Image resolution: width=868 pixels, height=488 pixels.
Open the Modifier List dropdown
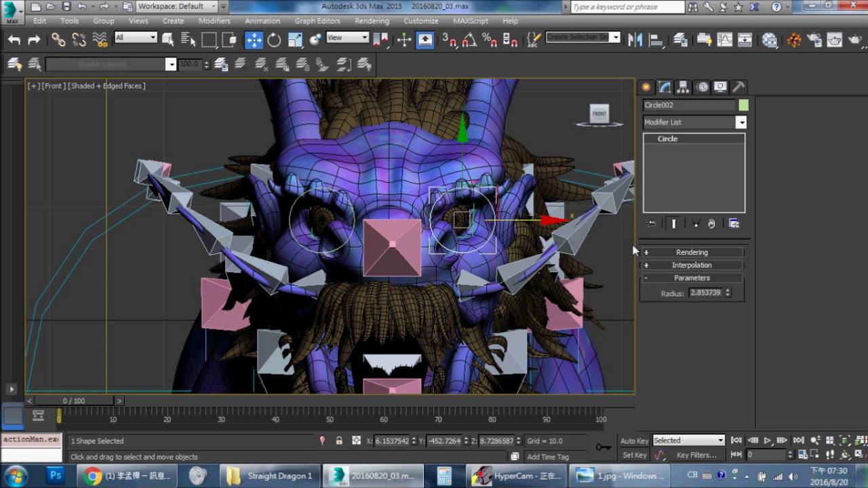pos(694,122)
